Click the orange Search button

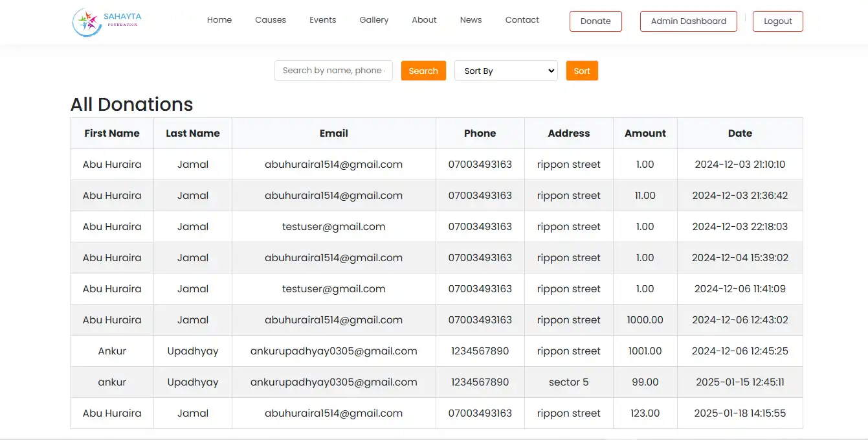pos(423,71)
